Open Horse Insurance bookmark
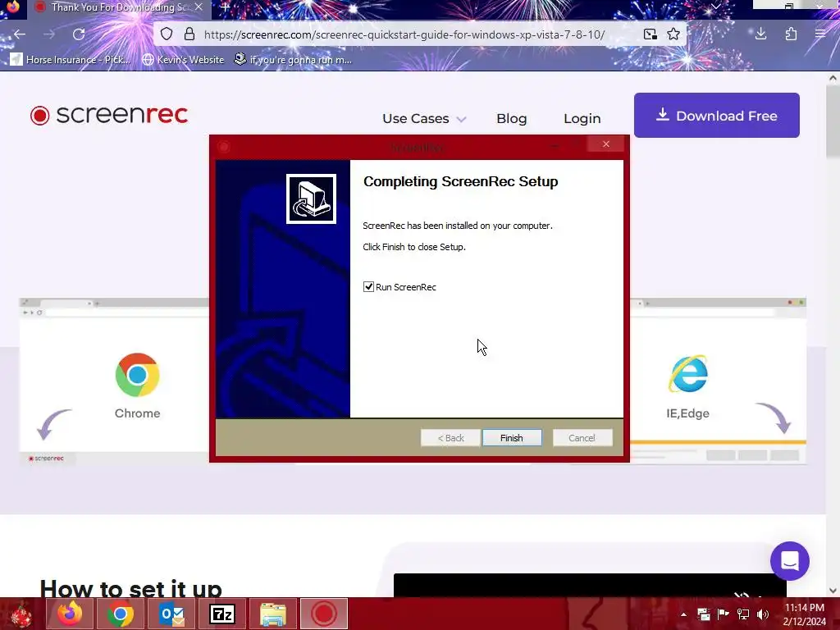Image resolution: width=840 pixels, height=630 pixels. coord(71,59)
